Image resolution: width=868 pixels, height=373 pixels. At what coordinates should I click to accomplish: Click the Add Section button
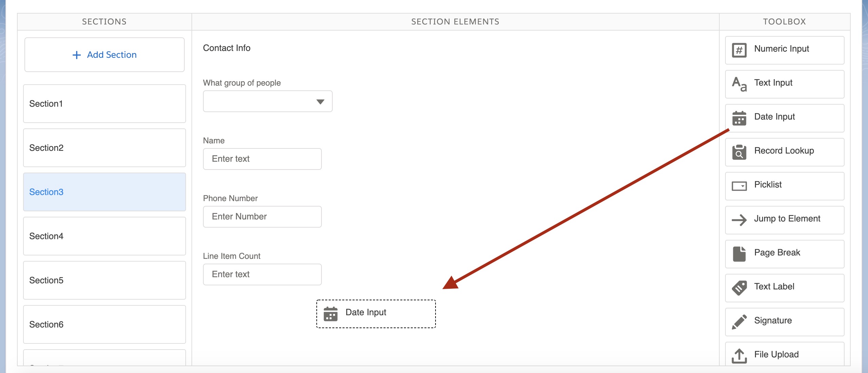point(105,55)
